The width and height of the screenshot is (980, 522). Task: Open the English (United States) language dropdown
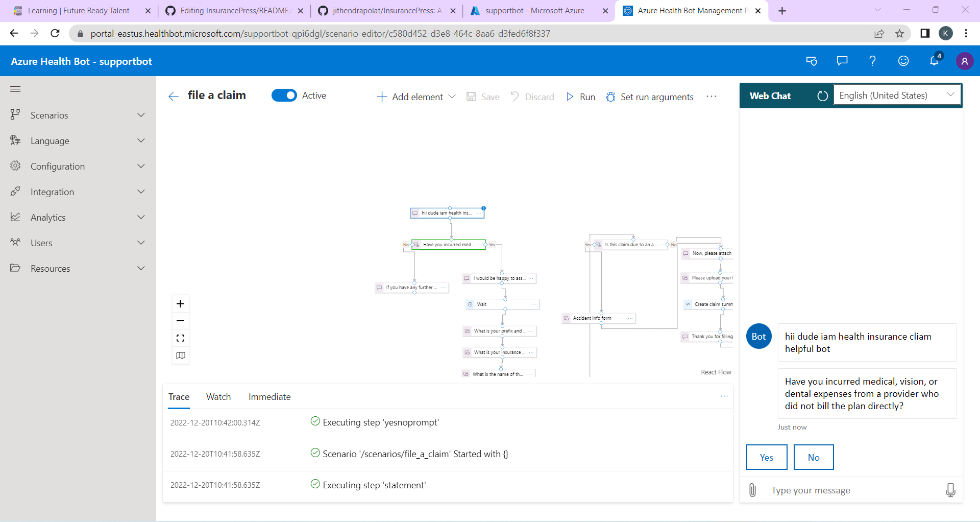pyautogui.click(x=897, y=96)
